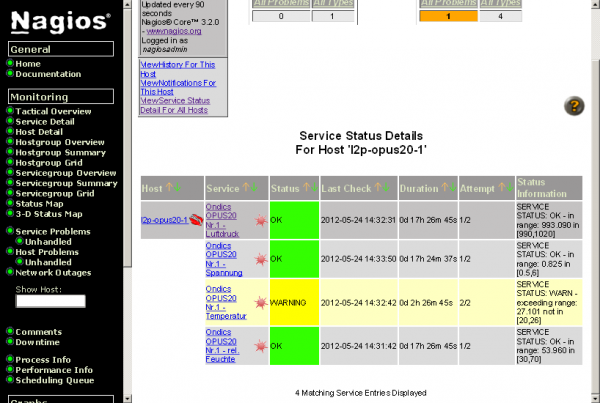This screenshot has height=403, width=600.
Task: Click the graph icon beside the Temperatur service
Action: (x=261, y=301)
